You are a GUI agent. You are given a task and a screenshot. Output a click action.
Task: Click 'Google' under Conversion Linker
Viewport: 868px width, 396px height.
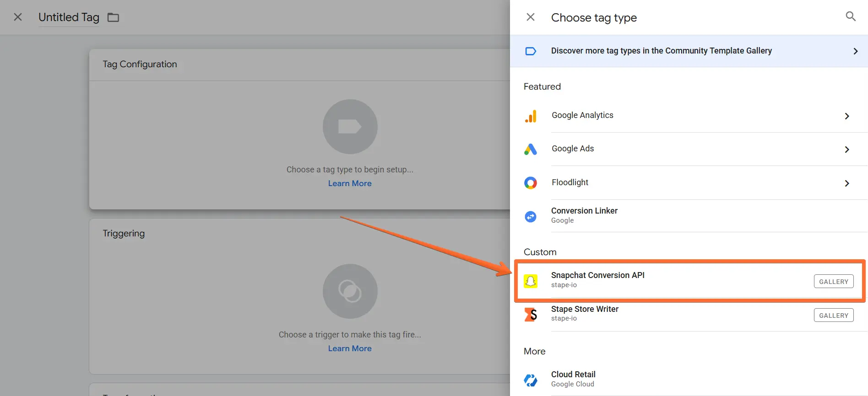pyautogui.click(x=563, y=220)
